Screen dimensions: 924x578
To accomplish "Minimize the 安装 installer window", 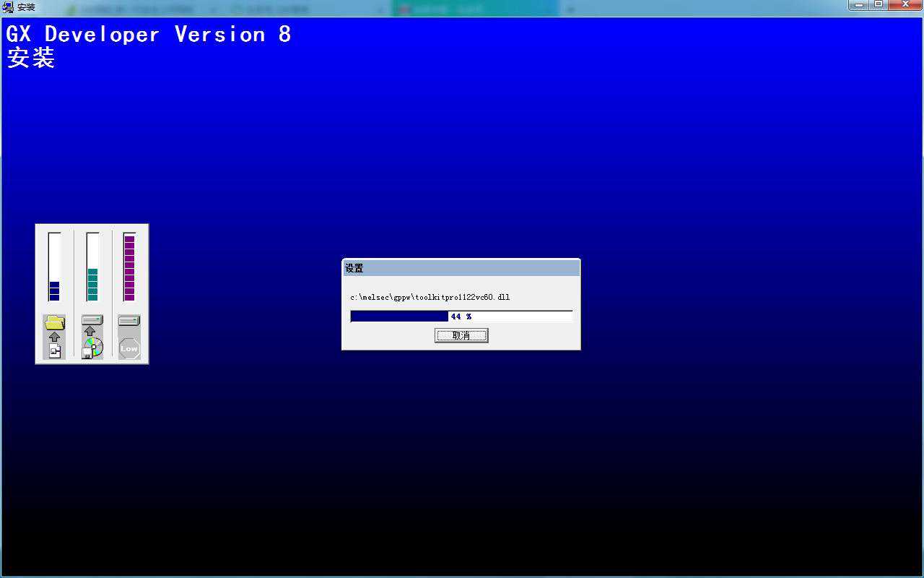I will [x=859, y=5].
